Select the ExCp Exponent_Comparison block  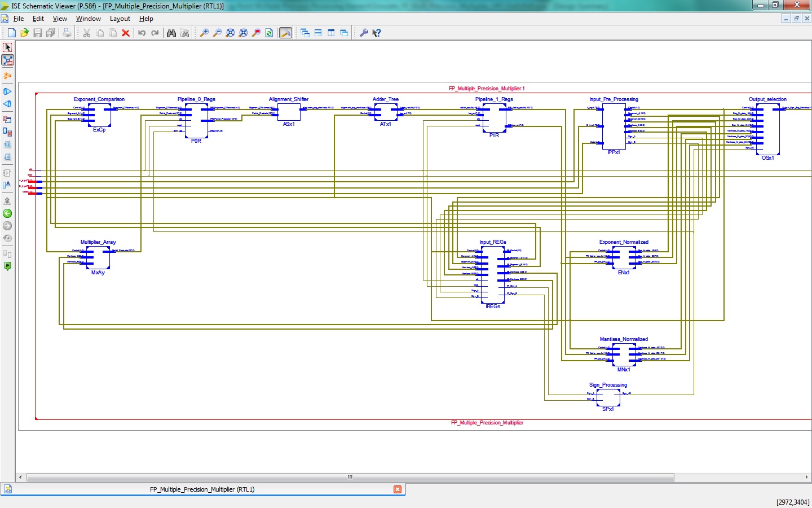(99, 115)
